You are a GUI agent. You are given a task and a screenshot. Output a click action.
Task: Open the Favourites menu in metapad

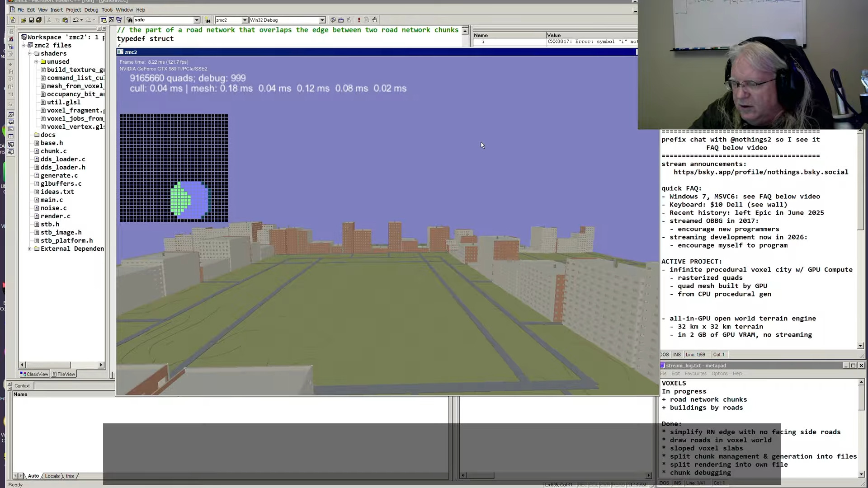point(695,374)
